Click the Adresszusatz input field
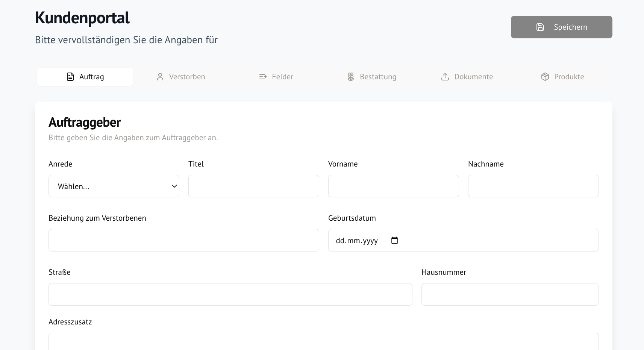This screenshot has height=350, width=644. [x=324, y=341]
